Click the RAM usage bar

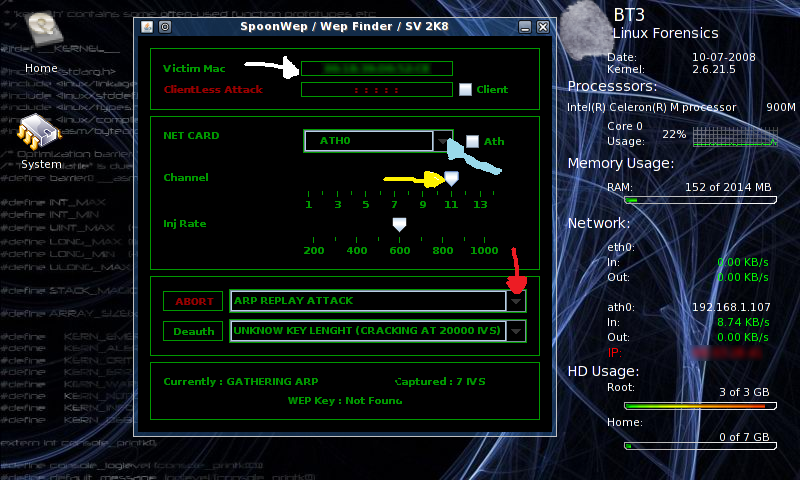(x=697, y=200)
